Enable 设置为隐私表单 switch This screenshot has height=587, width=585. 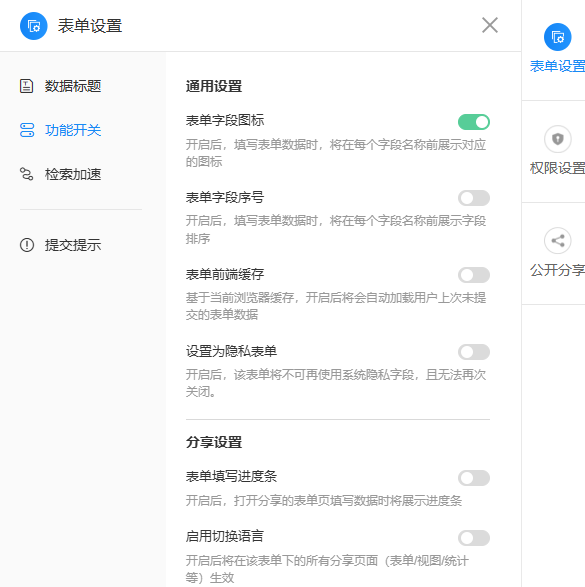tap(474, 352)
